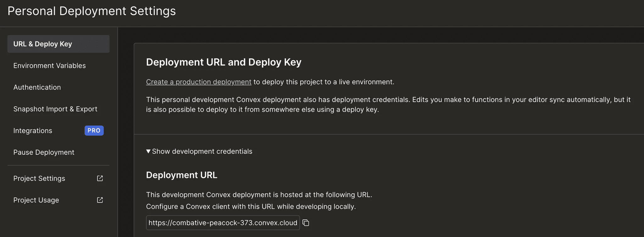The image size is (644, 237).
Task: Click the Deployment URL subsection heading
Action: 181,175
